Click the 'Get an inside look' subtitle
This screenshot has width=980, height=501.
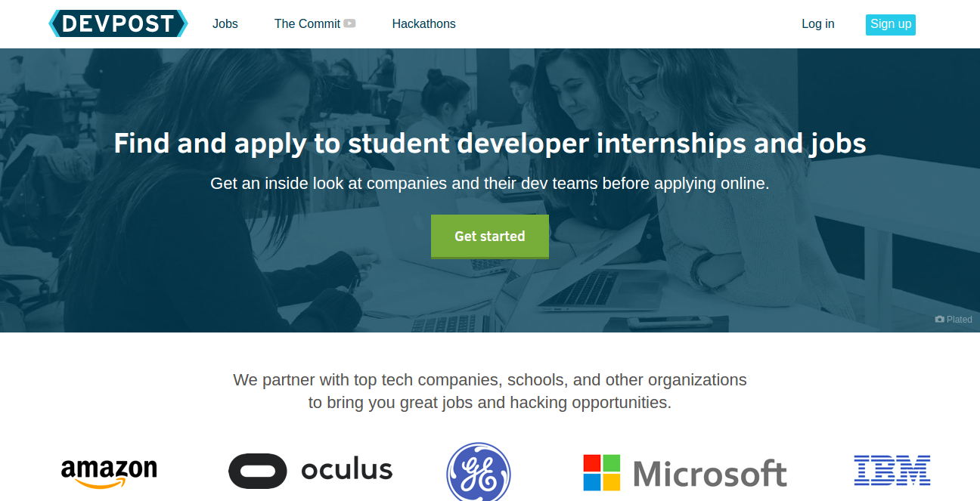490,183
